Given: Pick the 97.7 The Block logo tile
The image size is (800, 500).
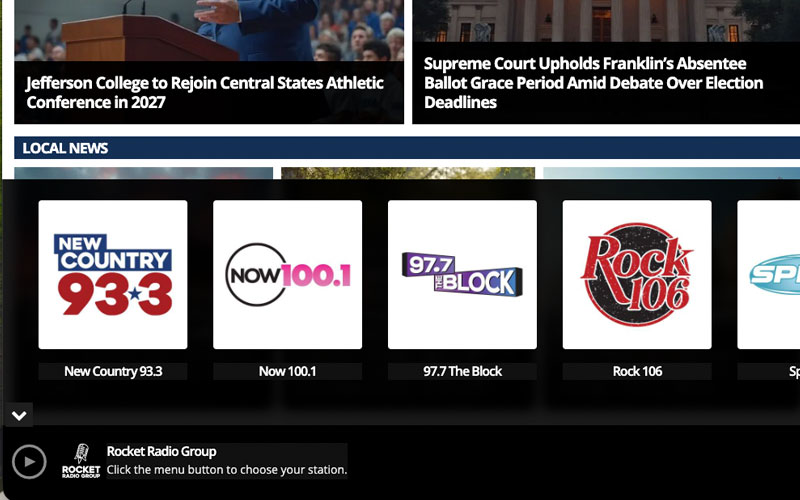Looking at the screenshot, I should [462, 274].
